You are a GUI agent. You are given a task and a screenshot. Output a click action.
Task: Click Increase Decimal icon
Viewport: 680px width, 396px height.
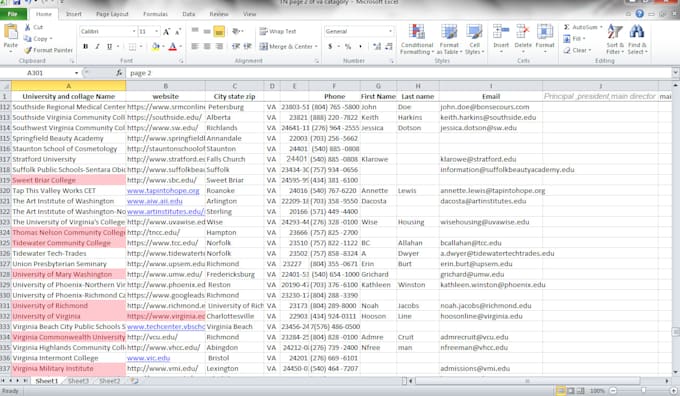pyautogui.click(x=377, y=46)
